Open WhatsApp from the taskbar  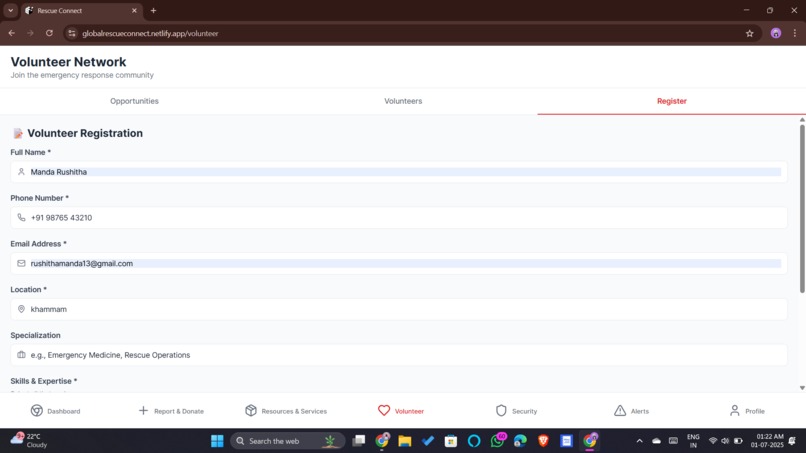[498, 441]
